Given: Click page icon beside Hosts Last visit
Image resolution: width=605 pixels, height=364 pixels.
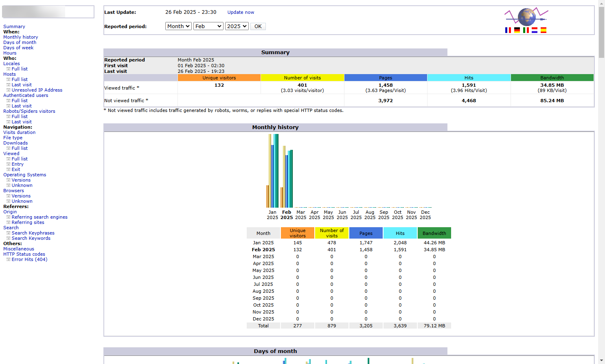Looking at the screenshot, I should click(8, 85).
